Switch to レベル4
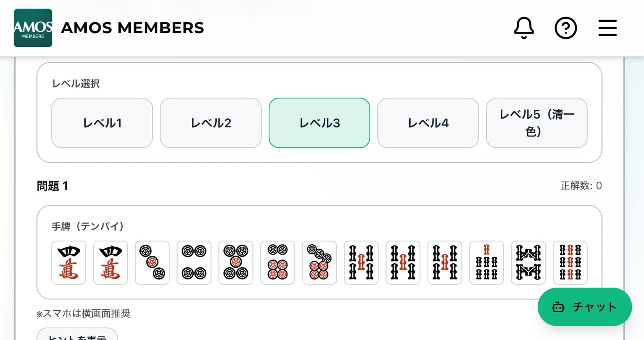Screen dimensions: 644x340 [428, 123]
